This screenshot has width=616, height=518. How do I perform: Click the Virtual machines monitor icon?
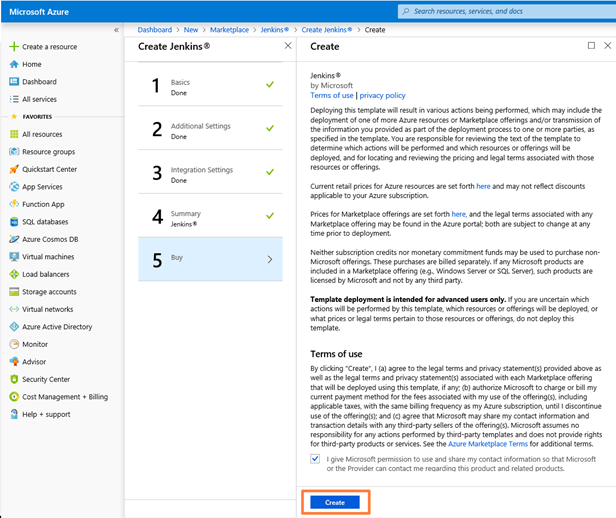pyautogui.click(x=14, y=257)
